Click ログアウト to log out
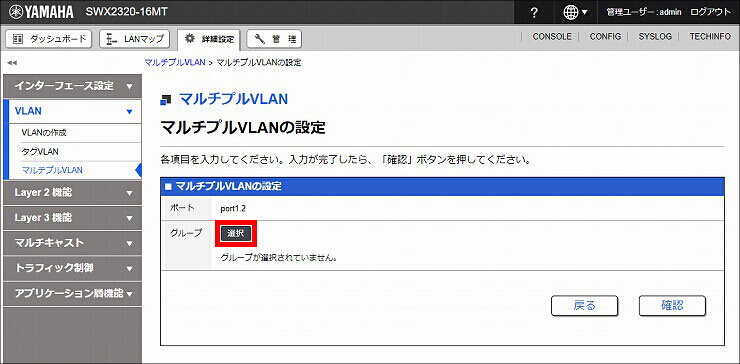 tap(710, 12)
